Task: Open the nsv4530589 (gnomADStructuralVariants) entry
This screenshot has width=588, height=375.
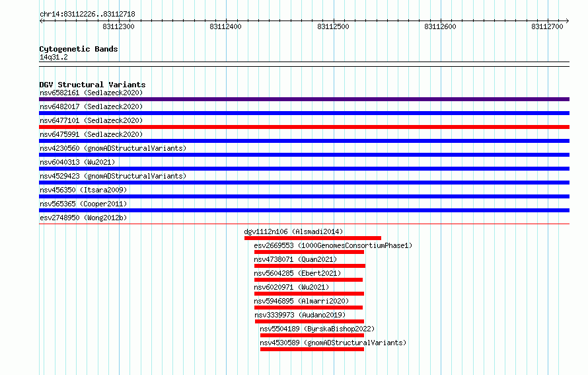Action: pos(333,343)
